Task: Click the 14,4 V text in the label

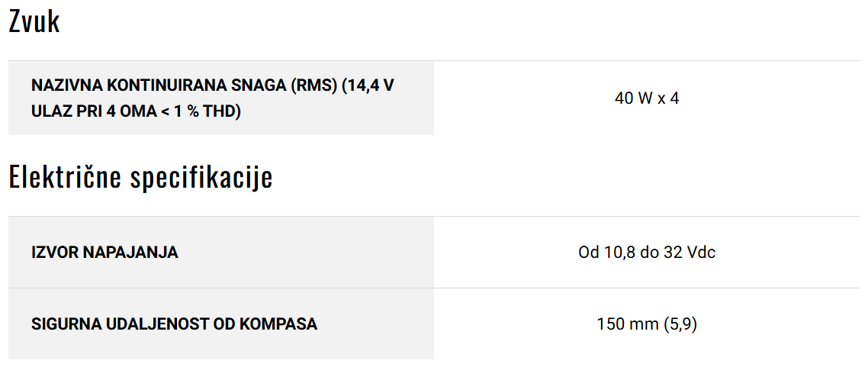Action: coord(368,85)
